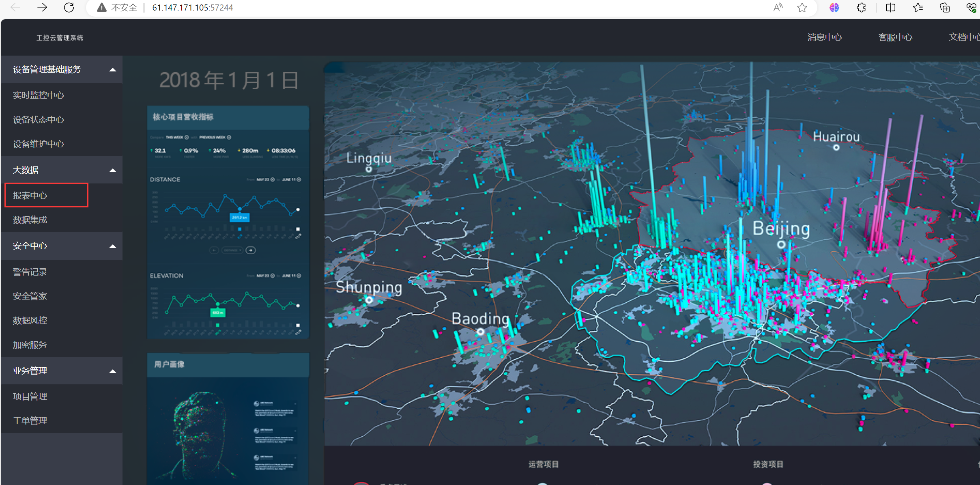The image size is (980, 485).
Task: Collapse the 设备管理基础服务 section
Action: pyautogui.click(x=113, y=70)
